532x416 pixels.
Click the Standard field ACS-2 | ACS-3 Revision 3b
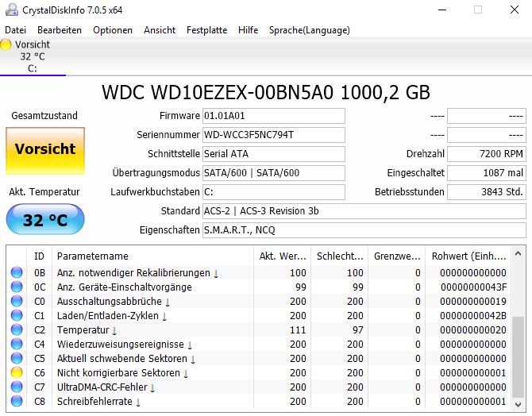pyautogui.click(x=364, y=211)
